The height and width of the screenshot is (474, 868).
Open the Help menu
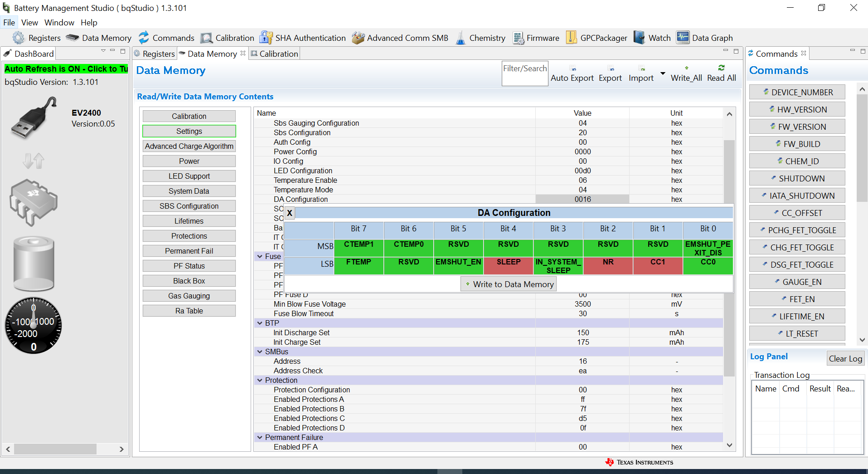89,23
